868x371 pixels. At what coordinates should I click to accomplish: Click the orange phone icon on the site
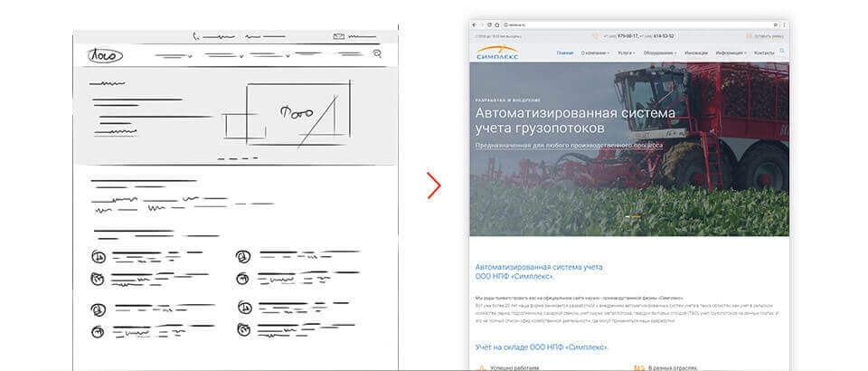[x=596, y=36]
